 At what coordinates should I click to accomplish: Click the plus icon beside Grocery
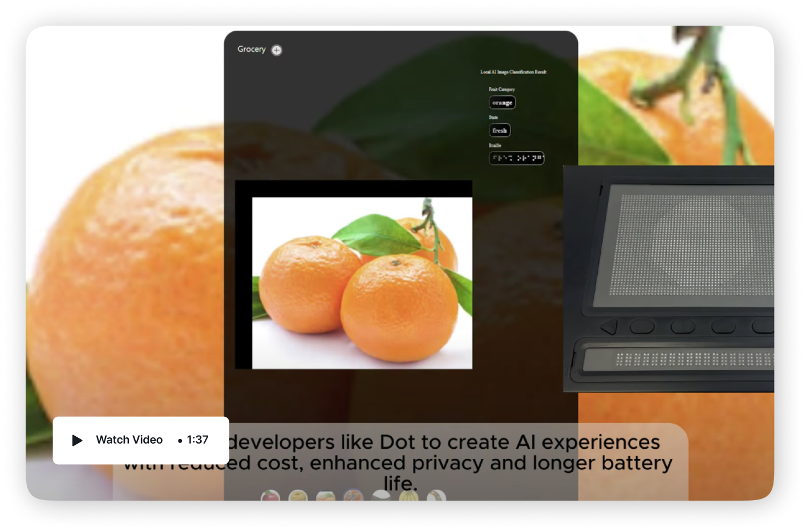[277, 50]
